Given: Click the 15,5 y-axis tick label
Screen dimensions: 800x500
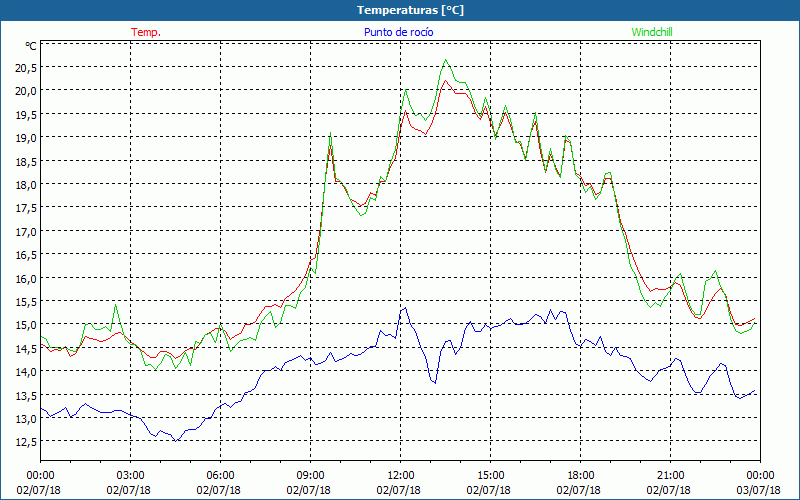Looking at the screenshot, I should point(25,301).
